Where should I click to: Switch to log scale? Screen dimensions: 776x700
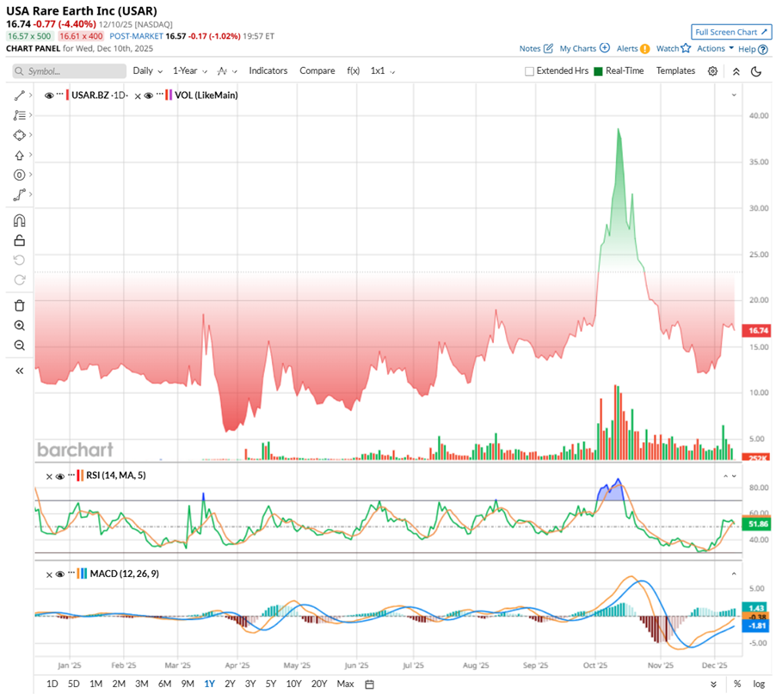[759, 685]
